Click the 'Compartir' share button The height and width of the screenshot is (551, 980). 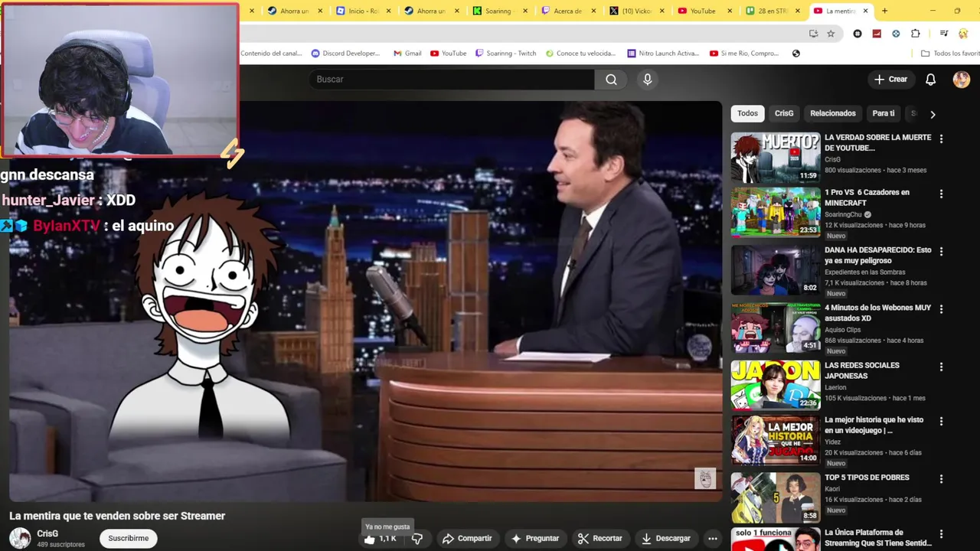coord(467,539)
